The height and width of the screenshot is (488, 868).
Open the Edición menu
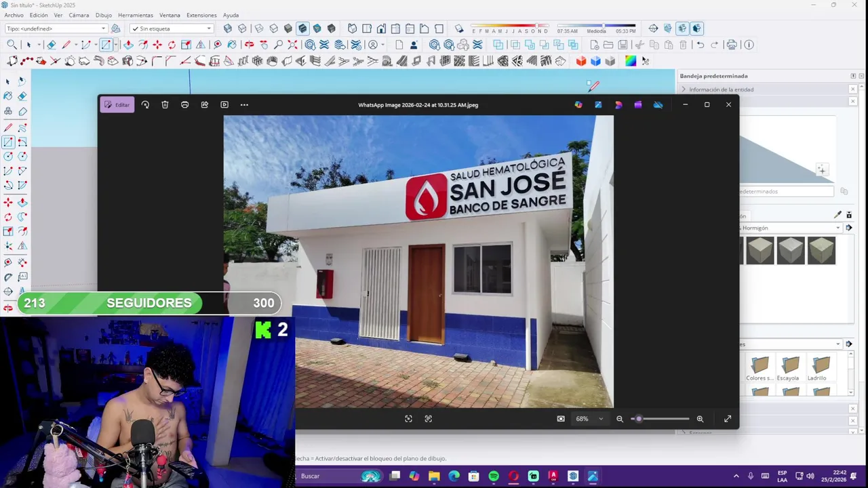coord(39,15)
